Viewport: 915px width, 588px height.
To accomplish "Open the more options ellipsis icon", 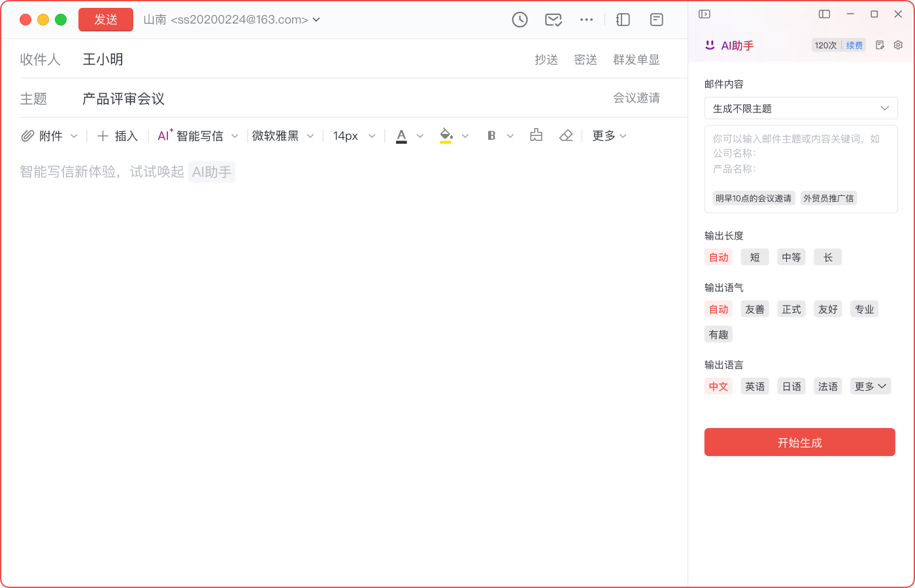I will pos(586,20).
